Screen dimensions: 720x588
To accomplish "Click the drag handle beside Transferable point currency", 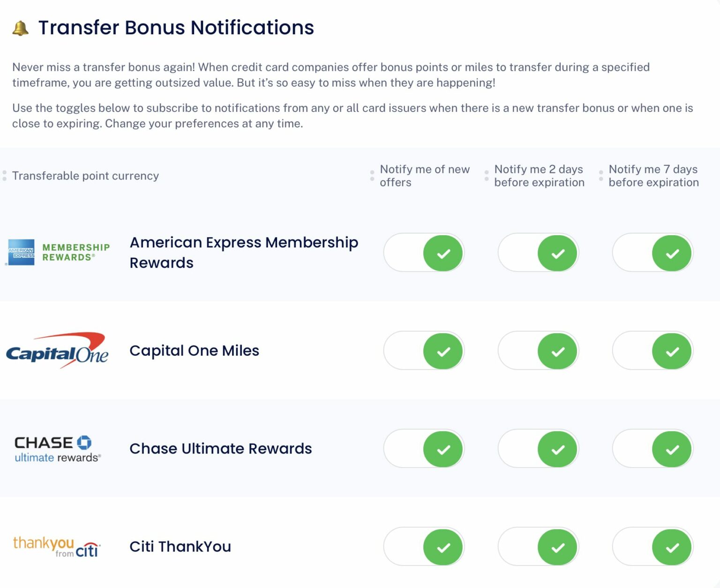I will (5, 176).
